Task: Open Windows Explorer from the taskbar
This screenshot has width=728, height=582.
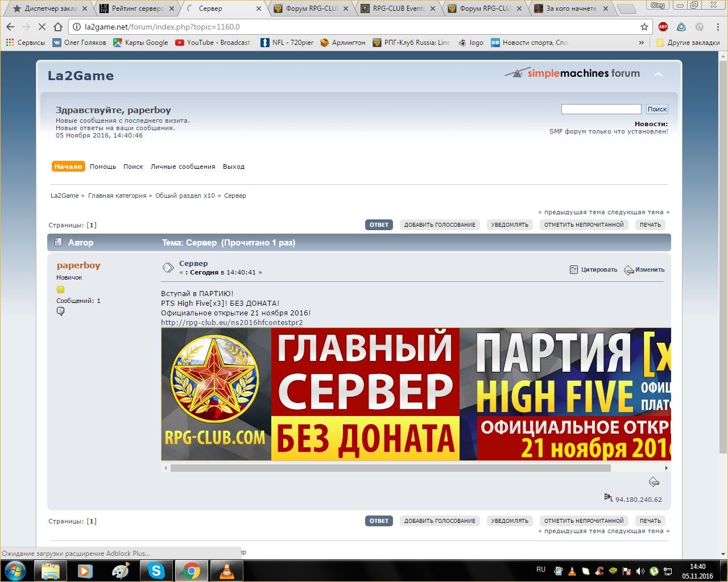Action: 50,571
